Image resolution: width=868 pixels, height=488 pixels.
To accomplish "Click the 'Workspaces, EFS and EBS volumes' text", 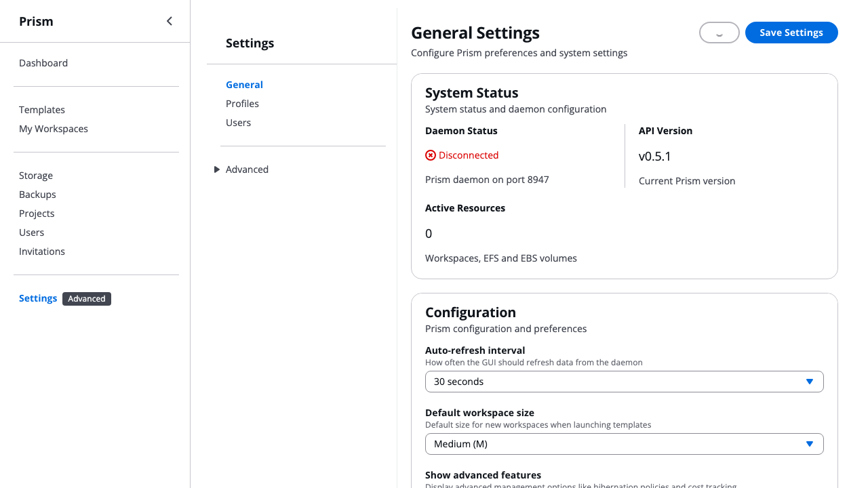I will (x=501, y=258).
